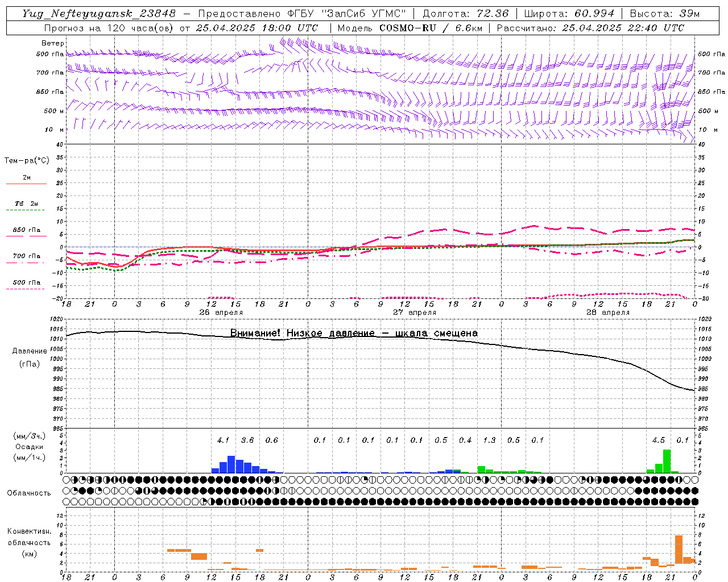Click the 0.6 precipitation total
The image size is (728, 582).
click(x=272, y=440)
